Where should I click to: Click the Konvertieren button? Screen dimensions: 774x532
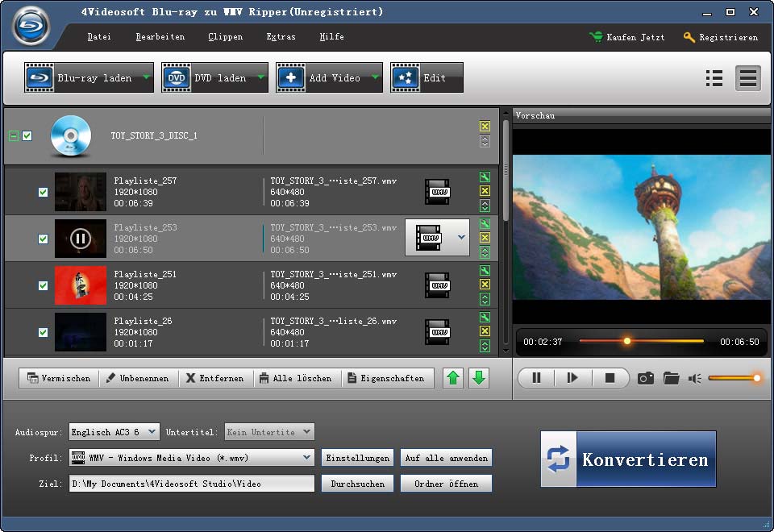click(x=628, y=459)
